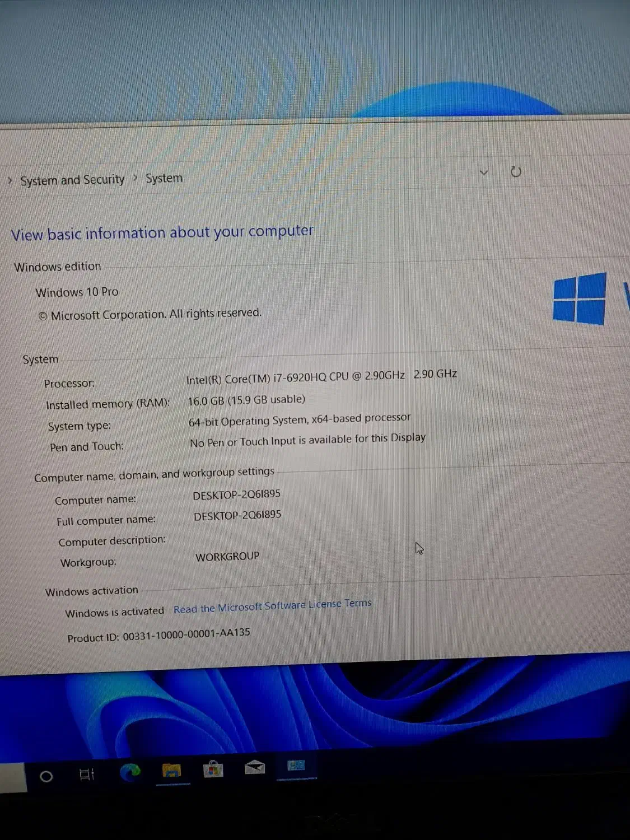The height and width of the screenshot is (840, 630).
Task: Click the 'System type:' label
Action: (x=80, y=426)
